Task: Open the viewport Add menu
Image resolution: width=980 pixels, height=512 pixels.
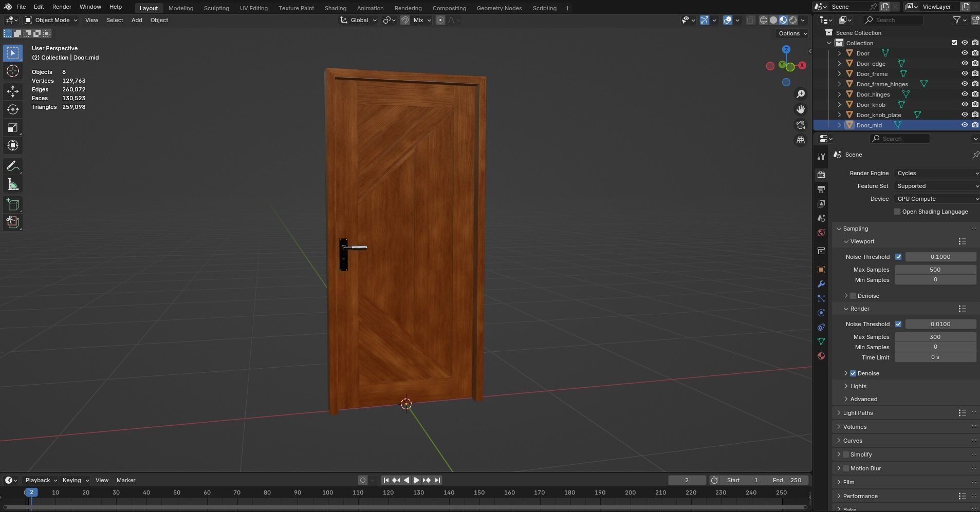Action: 137,20
